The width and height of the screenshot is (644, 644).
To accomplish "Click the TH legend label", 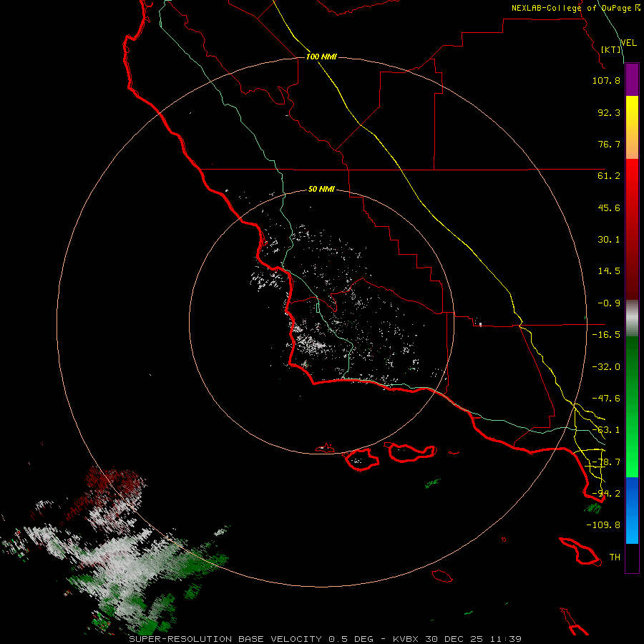I will pos(615,557).
